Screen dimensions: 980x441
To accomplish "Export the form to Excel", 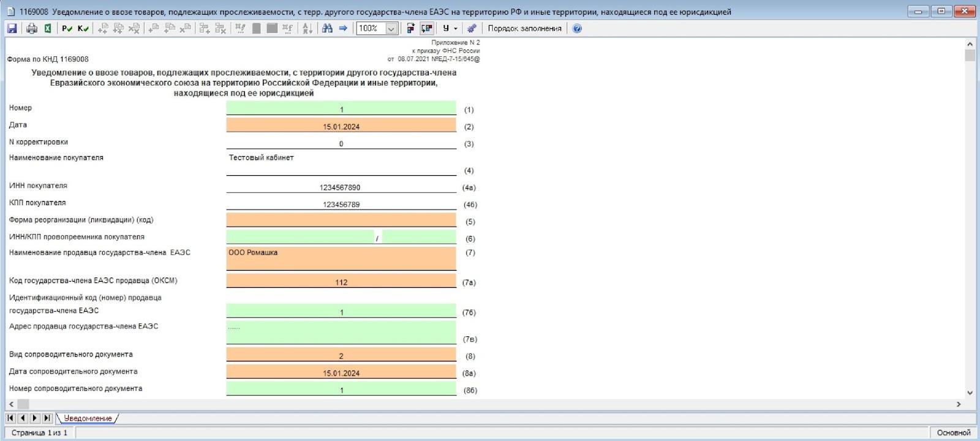I will [x=47, y=28].
